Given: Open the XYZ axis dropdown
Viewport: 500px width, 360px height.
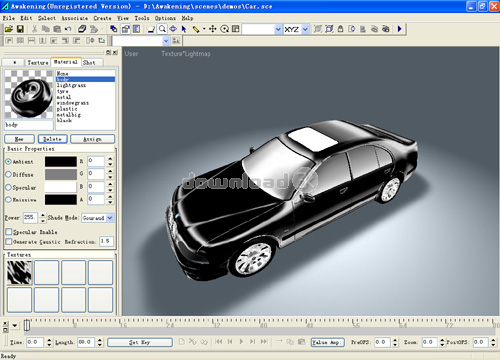Looking at the screenshot, I should (305, 29).
